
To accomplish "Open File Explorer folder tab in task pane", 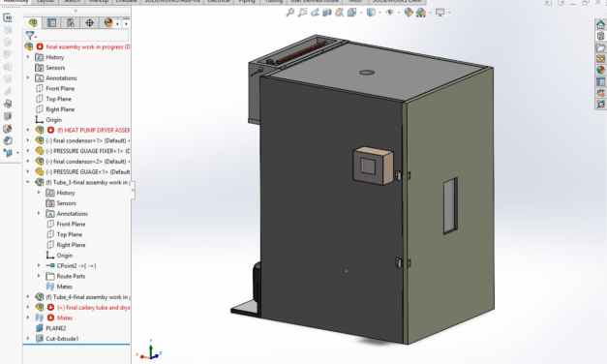I will [600, 47].
